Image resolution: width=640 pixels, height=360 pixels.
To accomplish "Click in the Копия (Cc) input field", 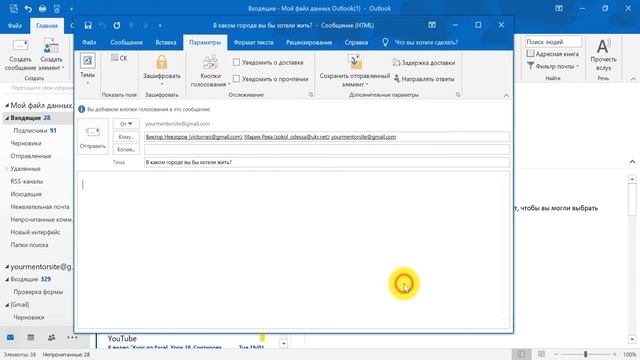I will pyautogui.click(x=327, y=149).
